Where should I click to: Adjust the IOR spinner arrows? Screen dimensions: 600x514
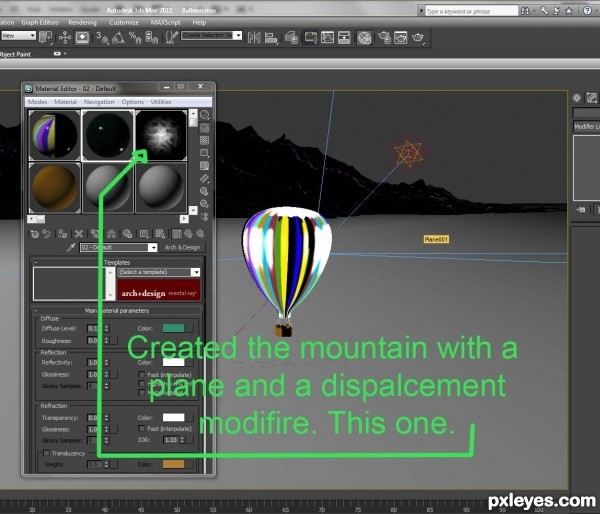click(x=183, y=440)
